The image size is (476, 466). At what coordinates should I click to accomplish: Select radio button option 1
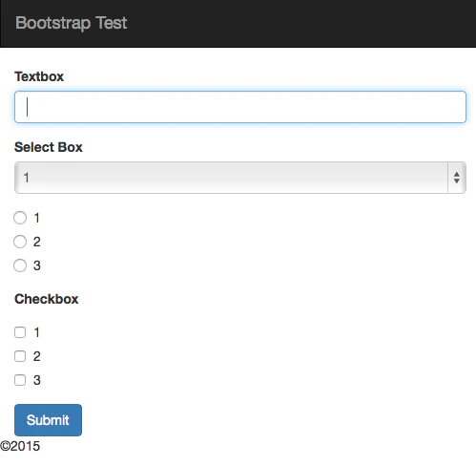point(20,218)
